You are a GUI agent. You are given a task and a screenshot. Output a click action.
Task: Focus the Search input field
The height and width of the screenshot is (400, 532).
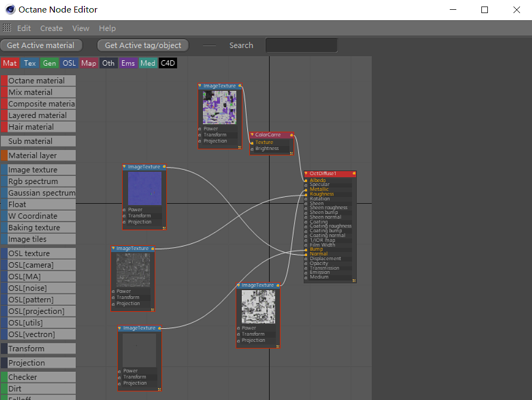pos(301,45)
